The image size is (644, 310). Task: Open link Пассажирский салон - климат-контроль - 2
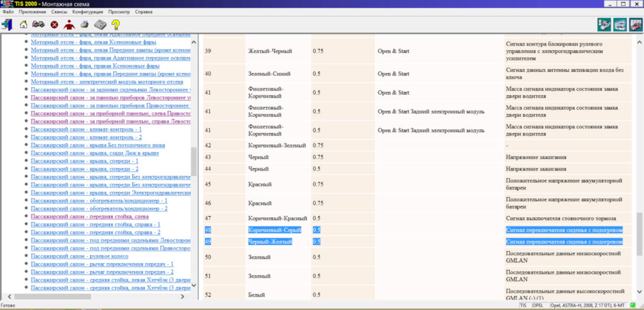[x=87, y=137]
